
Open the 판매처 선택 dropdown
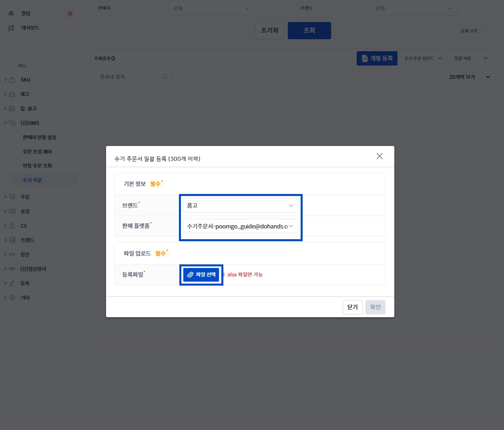tap(211, 8)
